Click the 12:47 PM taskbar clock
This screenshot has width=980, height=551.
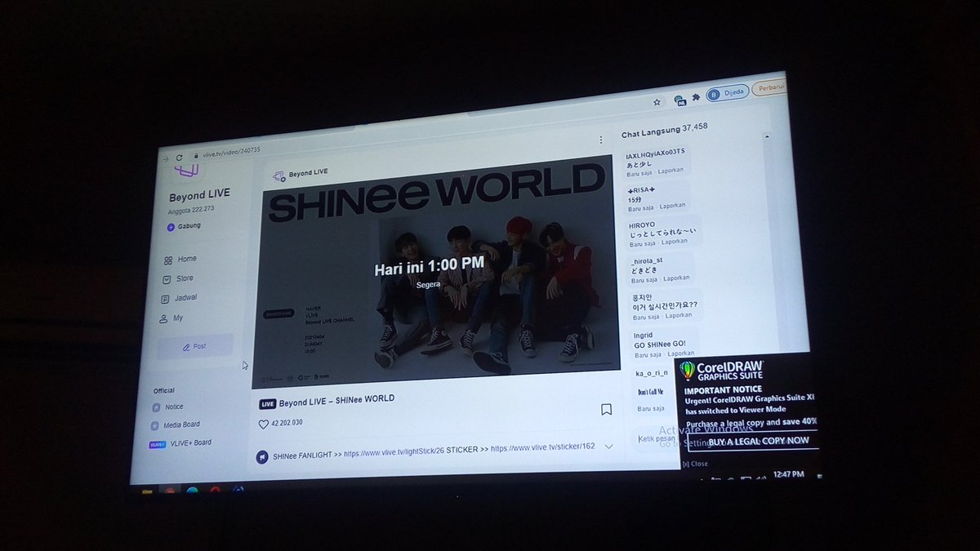pyautogui.click(x=788, y=474)
